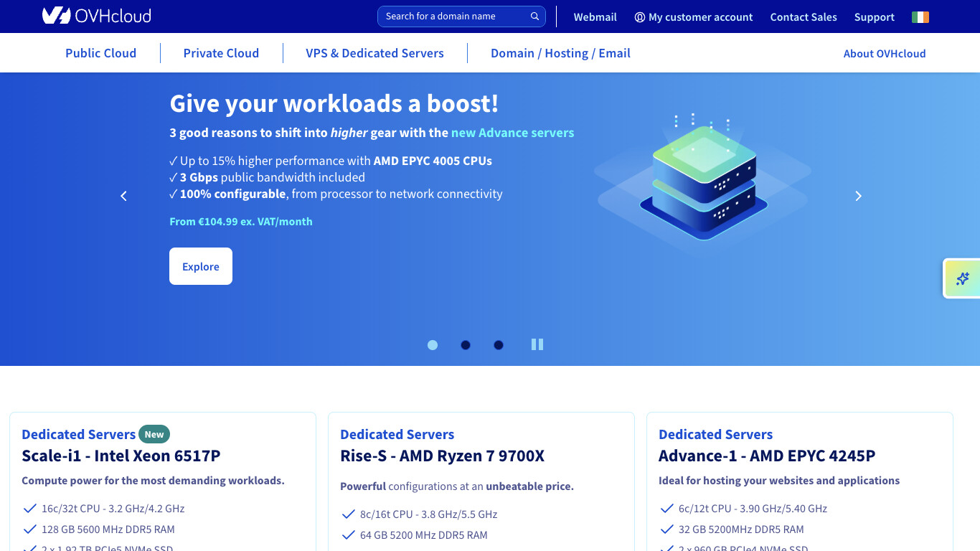Screen dimensions: 980x551
Task: Open the Webmail link
Action: click(x=595, y=17)
